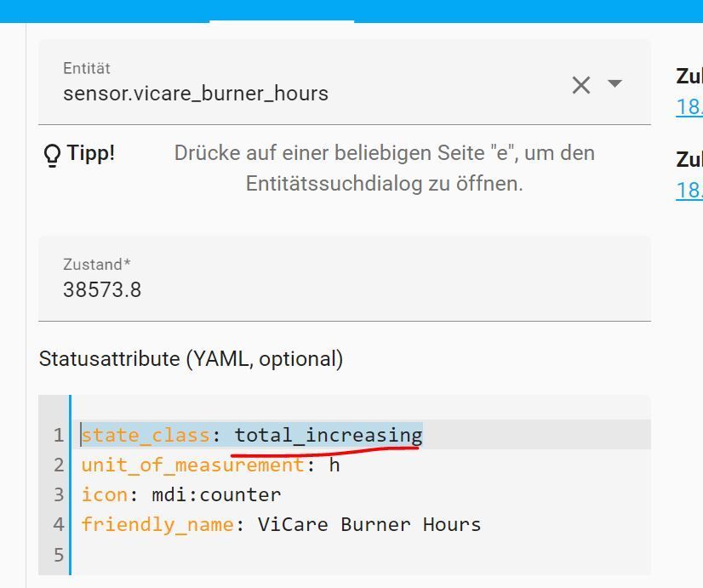Click the letter h unit value
The height and width of the screenshot is (588, 703).
tap(334, 465)
